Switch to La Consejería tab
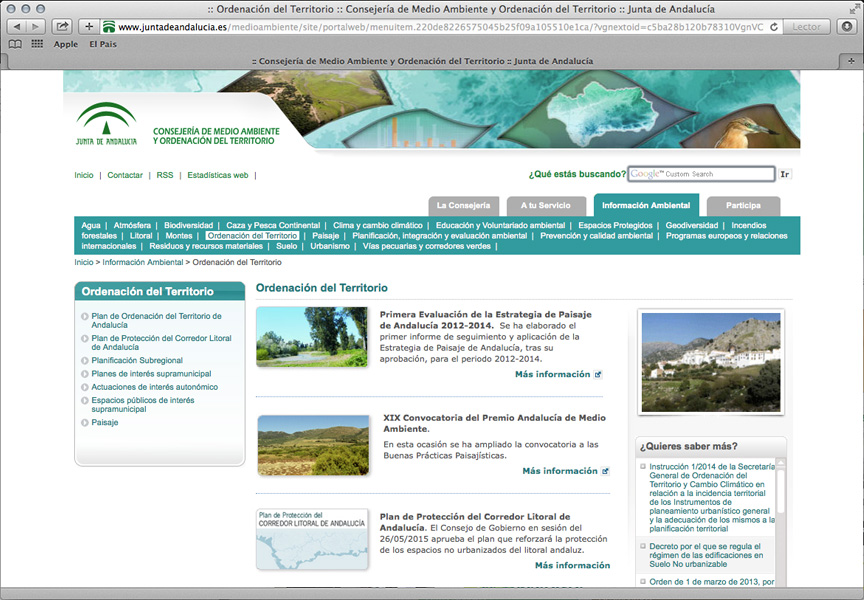 463,205
